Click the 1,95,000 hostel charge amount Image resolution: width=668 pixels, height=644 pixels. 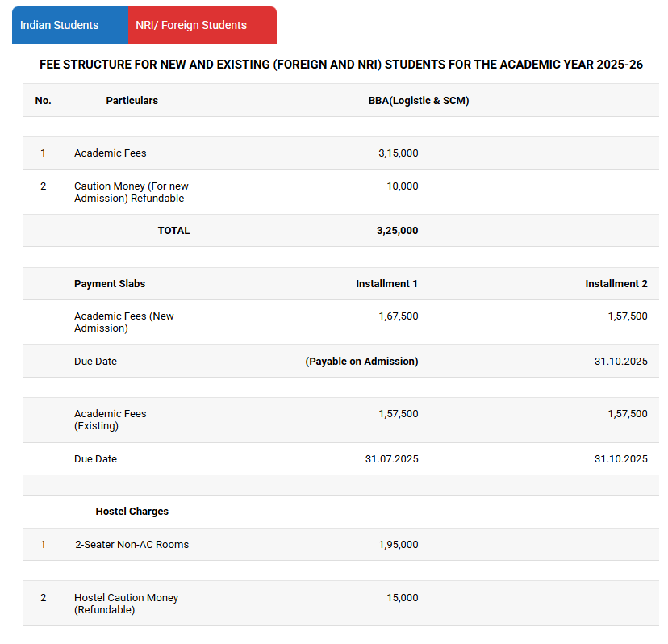(x=398, y=545)
